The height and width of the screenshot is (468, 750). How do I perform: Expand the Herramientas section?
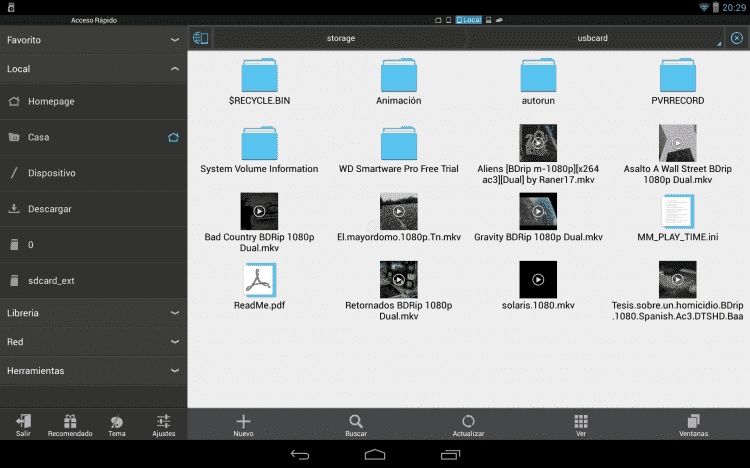click(x=93, y=371)
